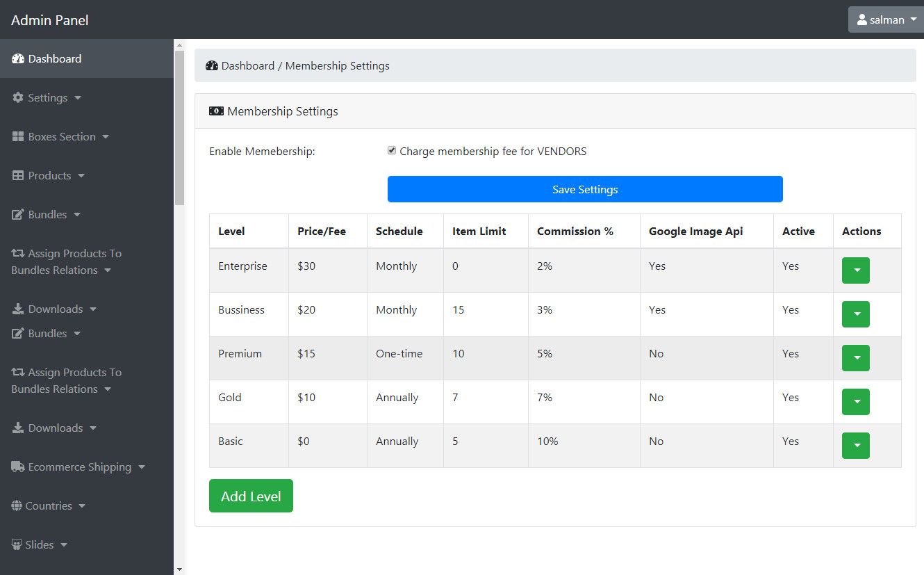Click the Boxes Section grid icon
924x575 pixels.
18,137
